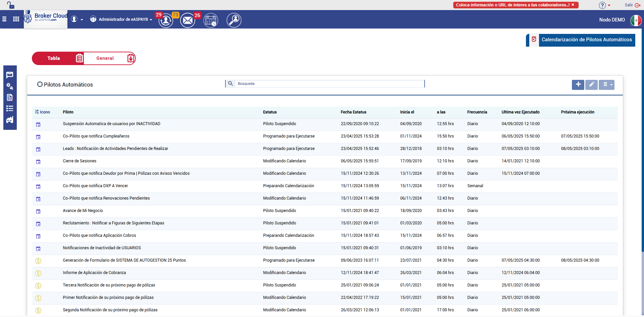Open the user profile dropdown
Image resolution: width=644 pixels, height=317 pixels.
pos(77,19)
